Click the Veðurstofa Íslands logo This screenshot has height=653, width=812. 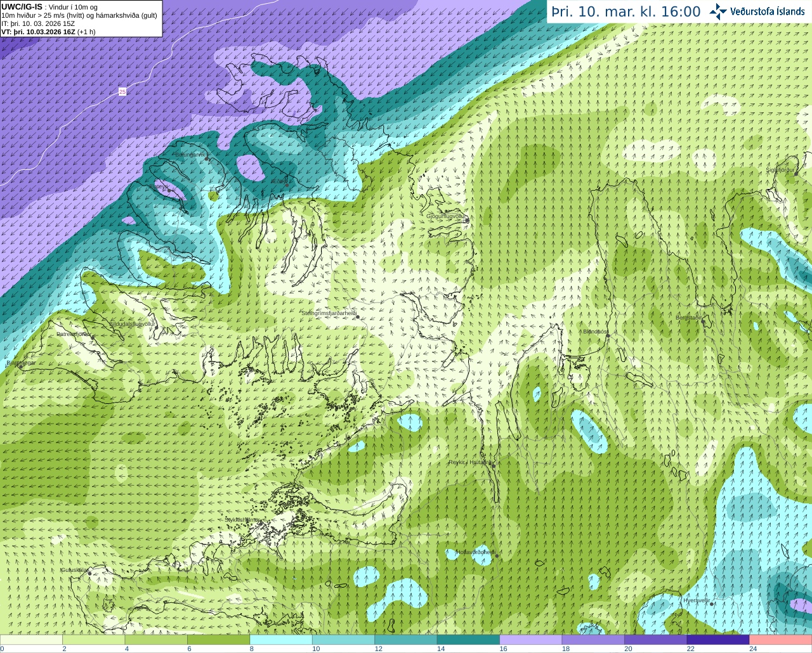757,11
